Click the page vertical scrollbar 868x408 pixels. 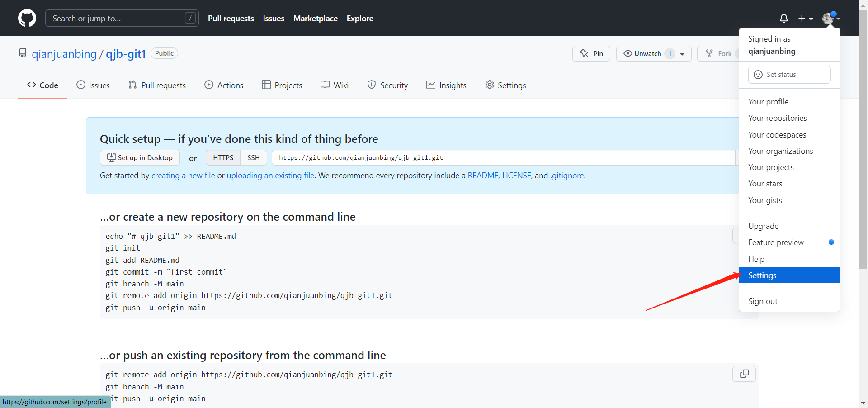[863, 140]
